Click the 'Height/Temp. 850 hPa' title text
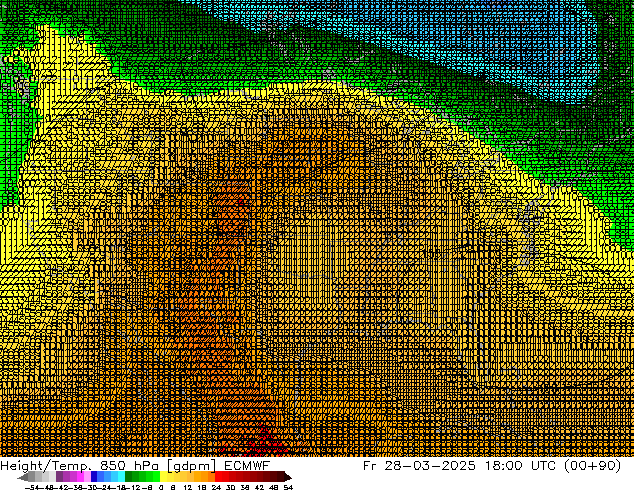The image size is (634, 490). (81, 465)
